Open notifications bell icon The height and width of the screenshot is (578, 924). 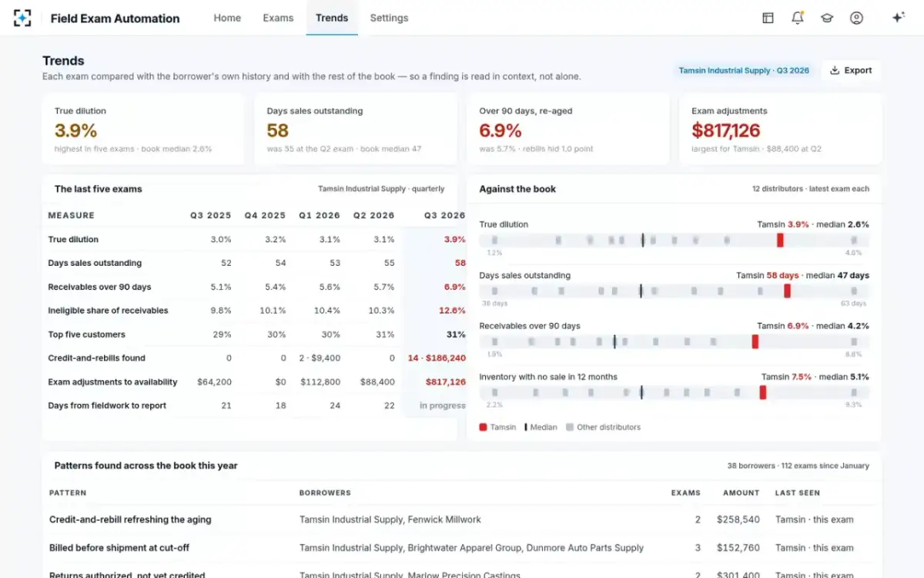(797, 18)
